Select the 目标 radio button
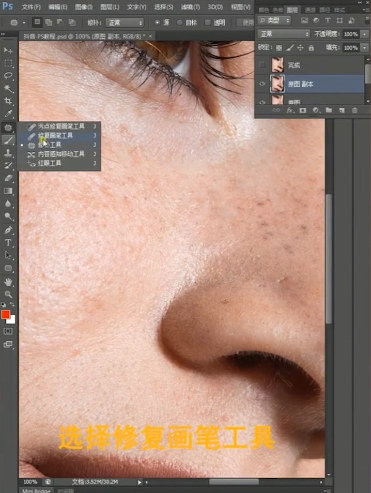The height and width of the screenshot is (493, 371). pos(180,22)
